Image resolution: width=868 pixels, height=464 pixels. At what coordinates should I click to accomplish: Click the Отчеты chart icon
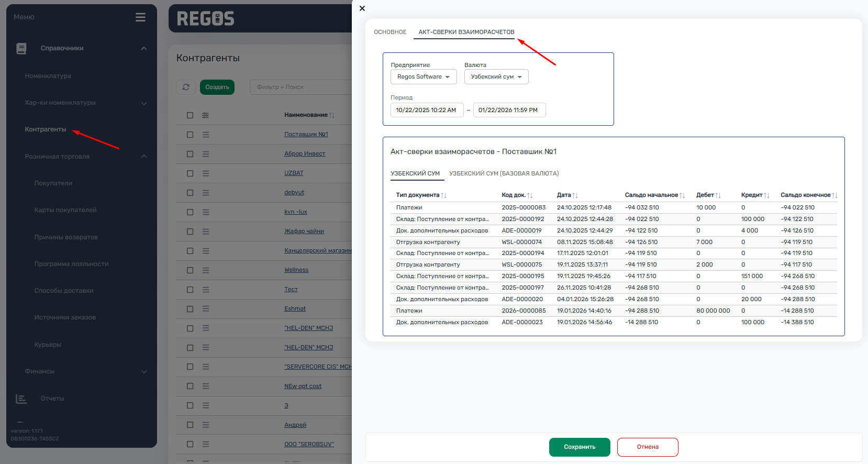coord(21,399)
